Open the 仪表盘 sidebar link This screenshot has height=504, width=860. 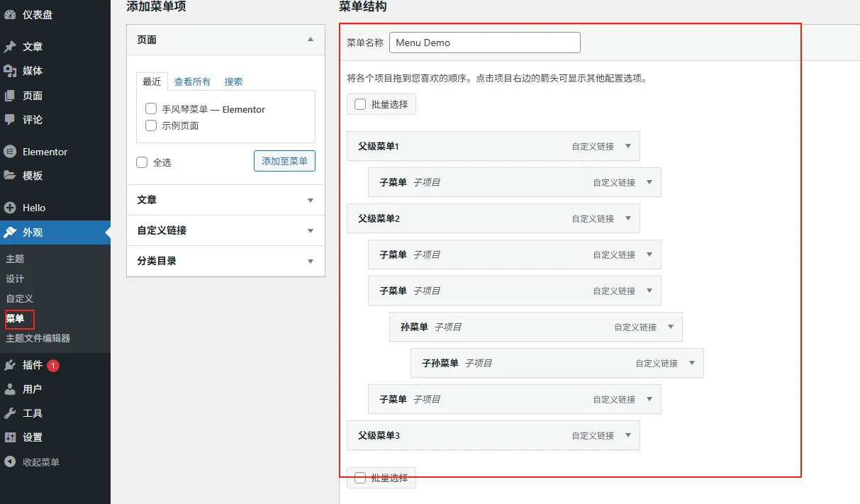(x=38, y=14)
